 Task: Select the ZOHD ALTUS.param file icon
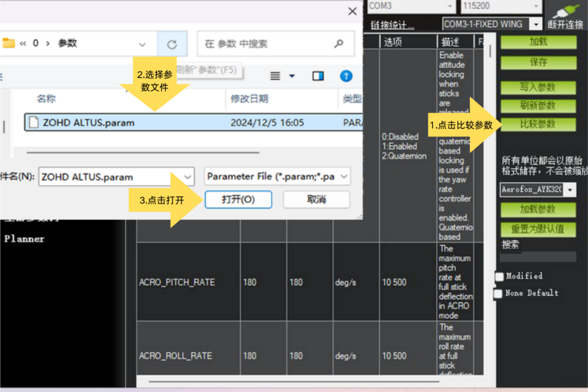point(34,123)
